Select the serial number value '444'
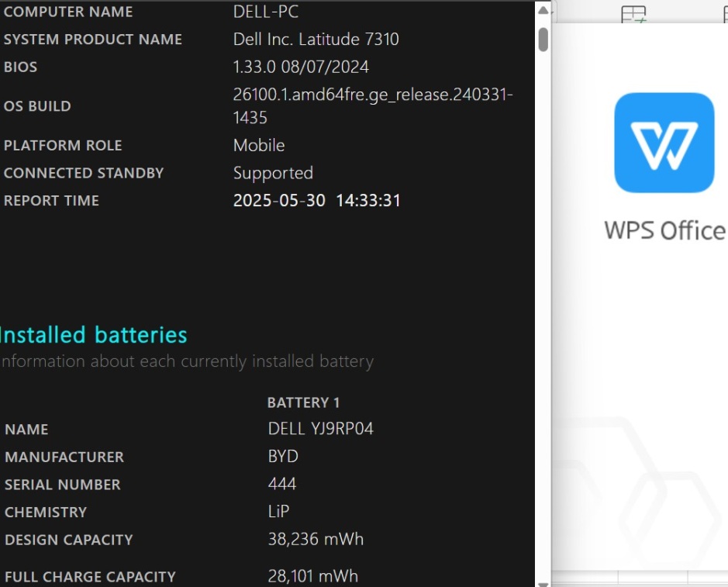The width and height of the screenshot is (728, 587). tap(282, 484)
